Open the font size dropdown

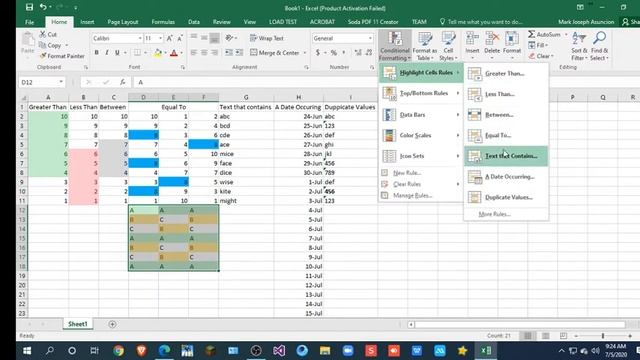(x=160, y=38)
